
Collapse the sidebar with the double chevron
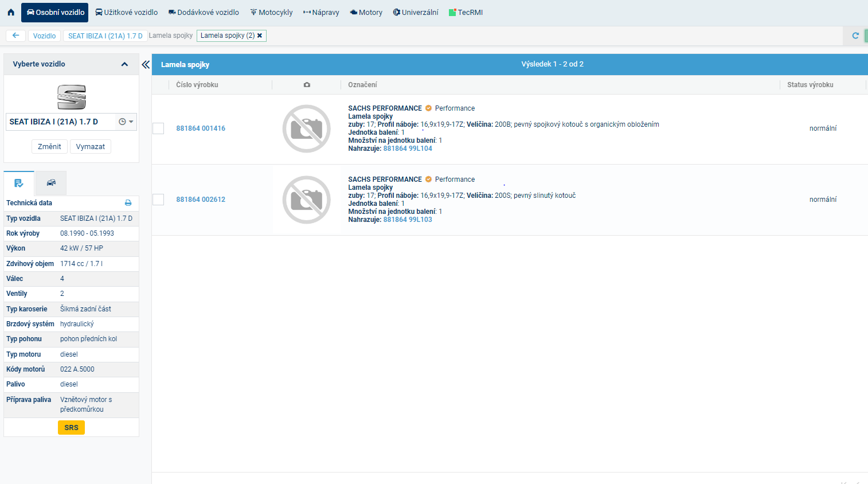pos(146,64)
